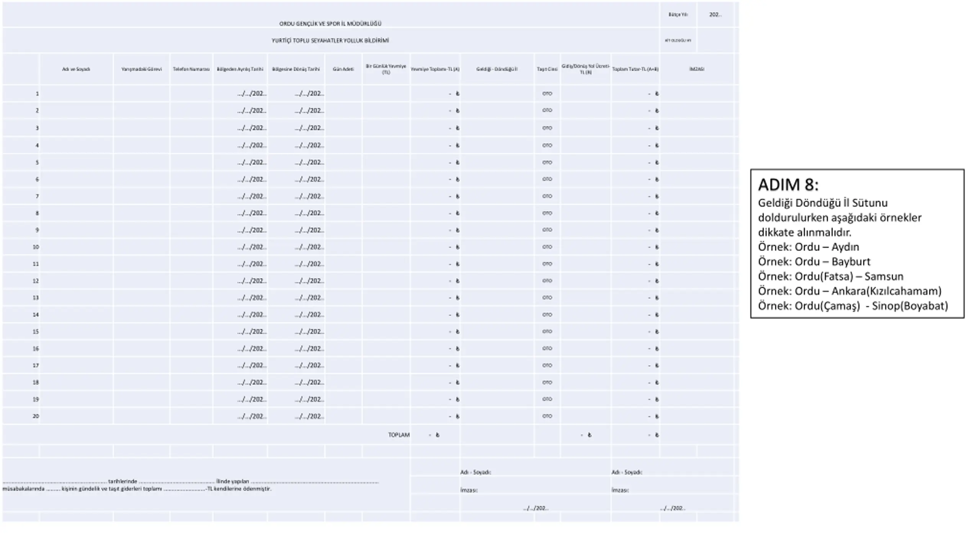
Task: Click the Toplam Tutar cell in row 17
Action: pyautogui.click(x=635, y=365)
